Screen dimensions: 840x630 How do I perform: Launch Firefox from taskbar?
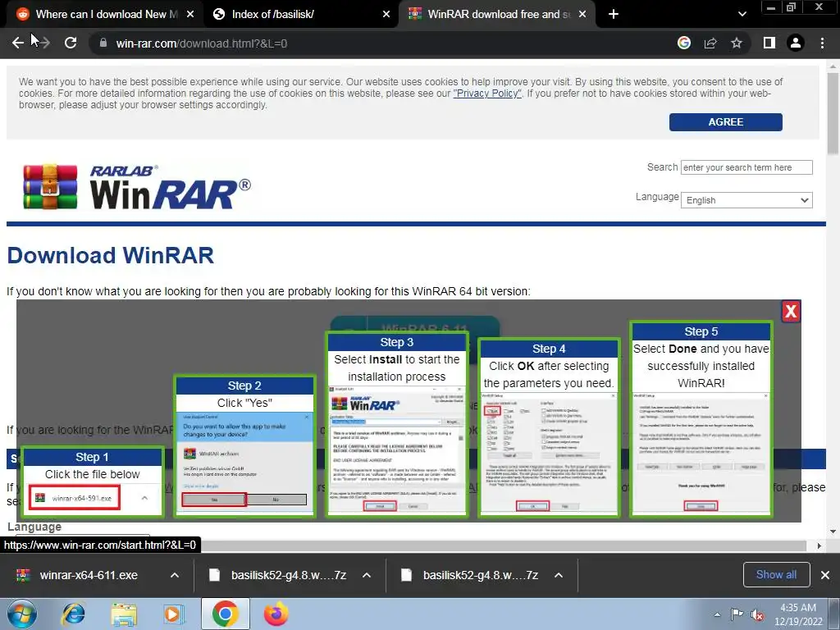[276, 614]
